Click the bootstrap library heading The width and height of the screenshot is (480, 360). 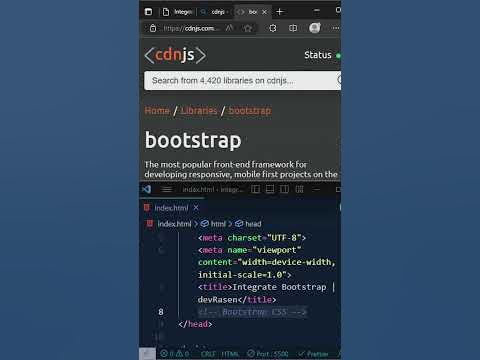point(193,140)
